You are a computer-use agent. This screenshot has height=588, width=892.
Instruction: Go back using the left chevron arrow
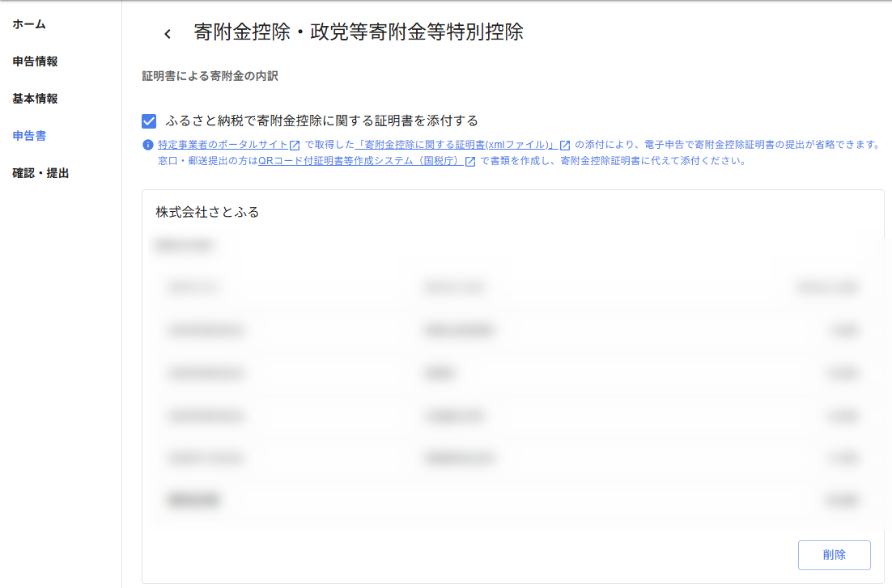[x=168, y=33]
